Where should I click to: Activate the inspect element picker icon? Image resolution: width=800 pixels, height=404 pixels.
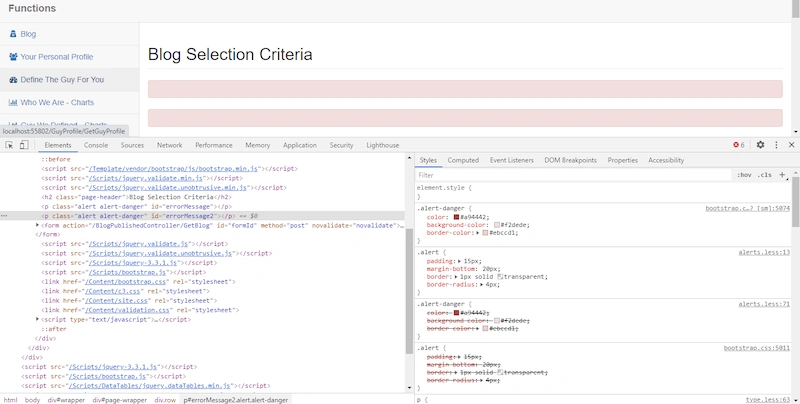pos(9,145)
